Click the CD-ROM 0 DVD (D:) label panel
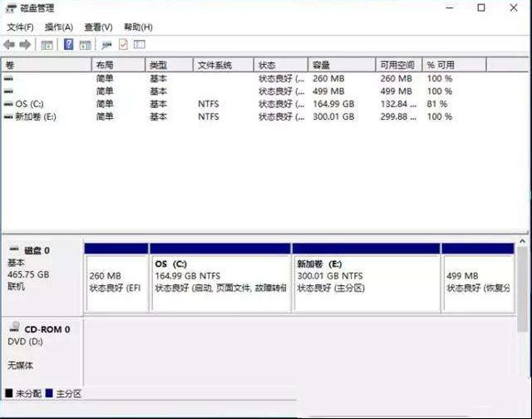 point(42,352)
